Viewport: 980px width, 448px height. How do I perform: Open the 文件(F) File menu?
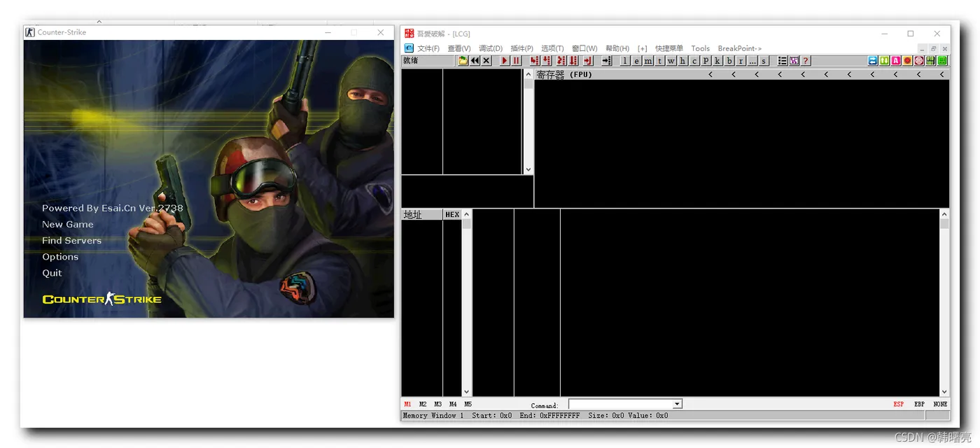pos(428,48)
